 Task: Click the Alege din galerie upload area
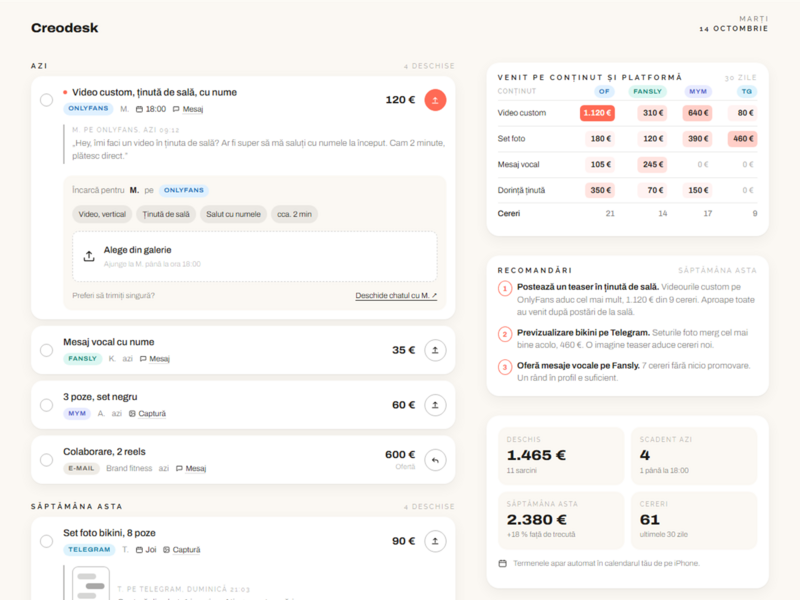pyautogui.click(x=255, y=257)
